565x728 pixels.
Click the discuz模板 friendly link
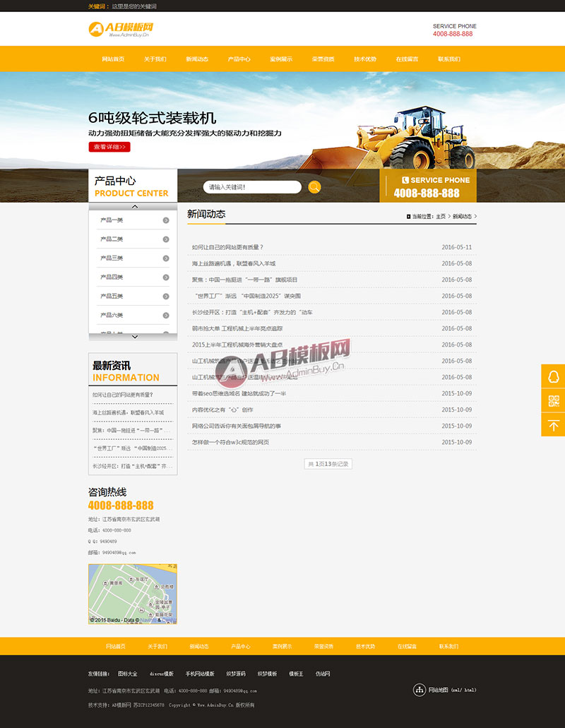pos(162,674)
